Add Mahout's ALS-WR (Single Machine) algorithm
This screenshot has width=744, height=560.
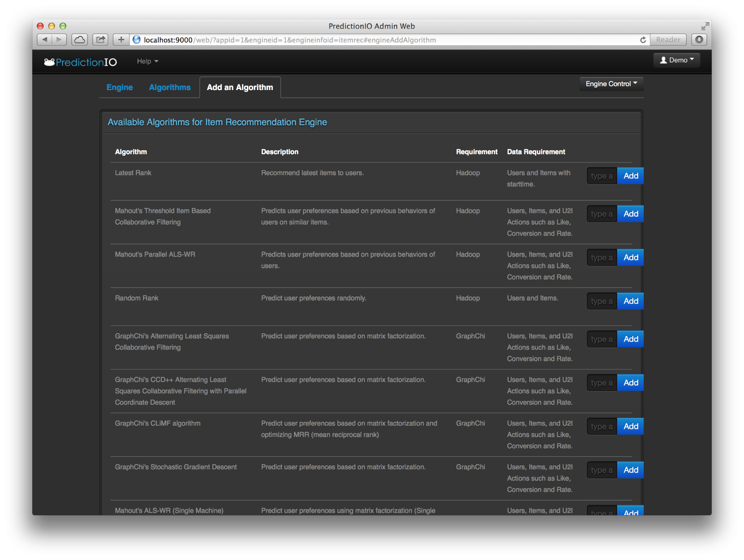630,511
